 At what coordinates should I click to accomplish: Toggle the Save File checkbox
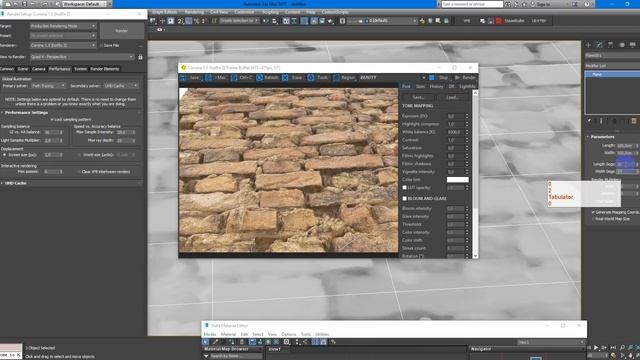pos(102,45)
